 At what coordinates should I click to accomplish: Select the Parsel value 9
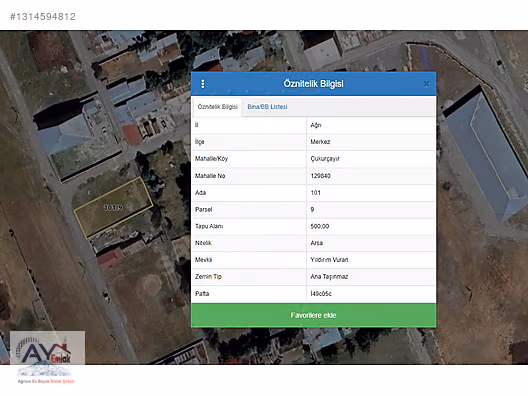coord(312,209)
